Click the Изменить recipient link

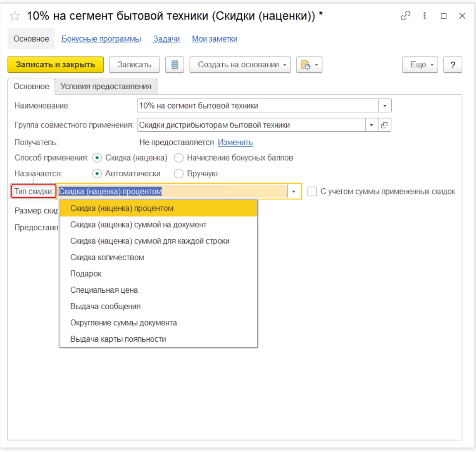coord(235,142)
